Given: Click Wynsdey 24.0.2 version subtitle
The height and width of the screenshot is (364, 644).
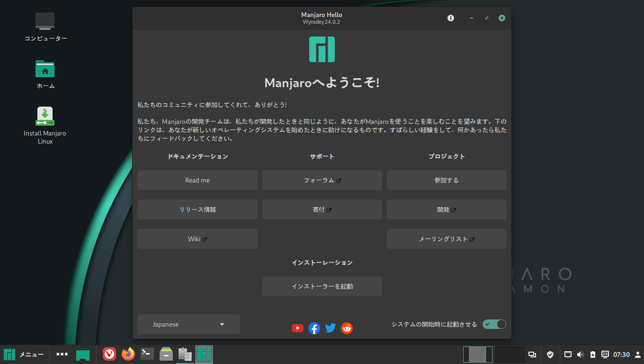Looking at the screenshot, I should [322, 22].
